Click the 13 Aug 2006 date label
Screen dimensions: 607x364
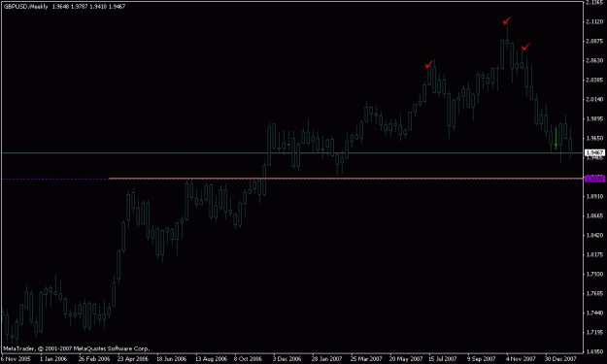(x=211, y=359)
